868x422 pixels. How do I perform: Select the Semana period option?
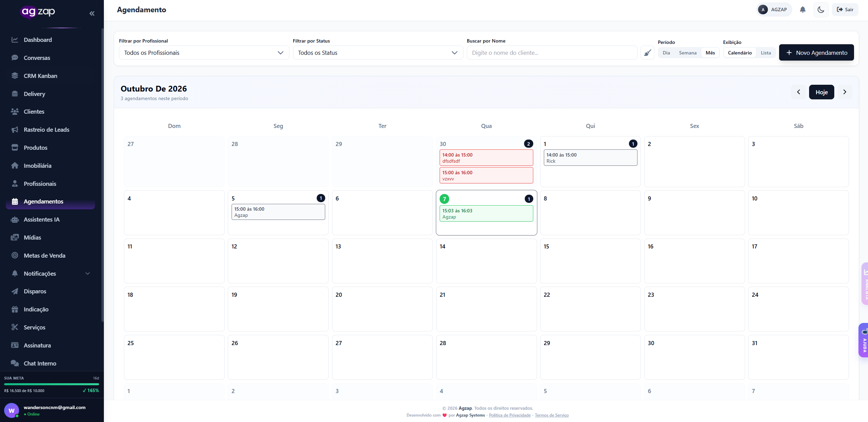[688, 53]
